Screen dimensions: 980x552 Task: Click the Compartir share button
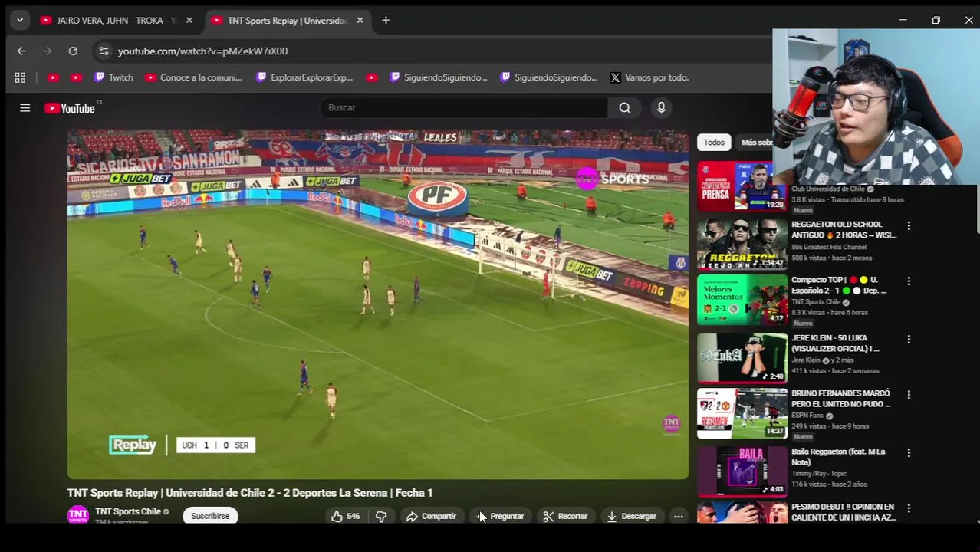(x=431, y=516)
